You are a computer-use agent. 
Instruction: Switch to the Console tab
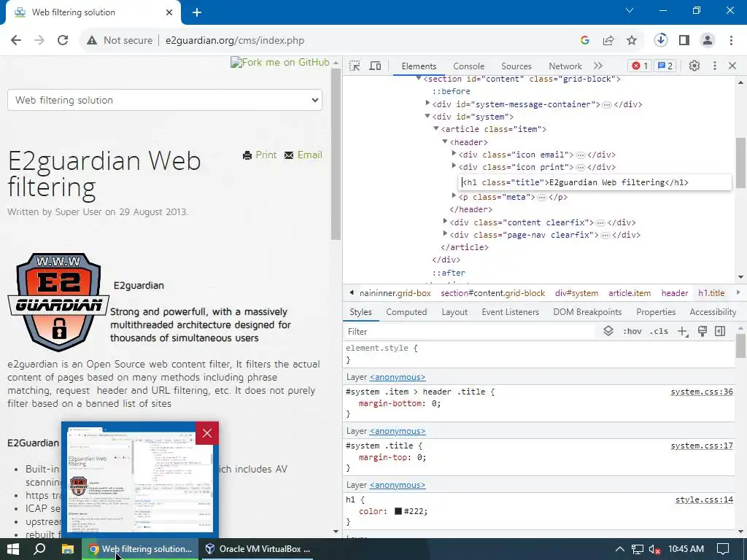coord(469,66)
